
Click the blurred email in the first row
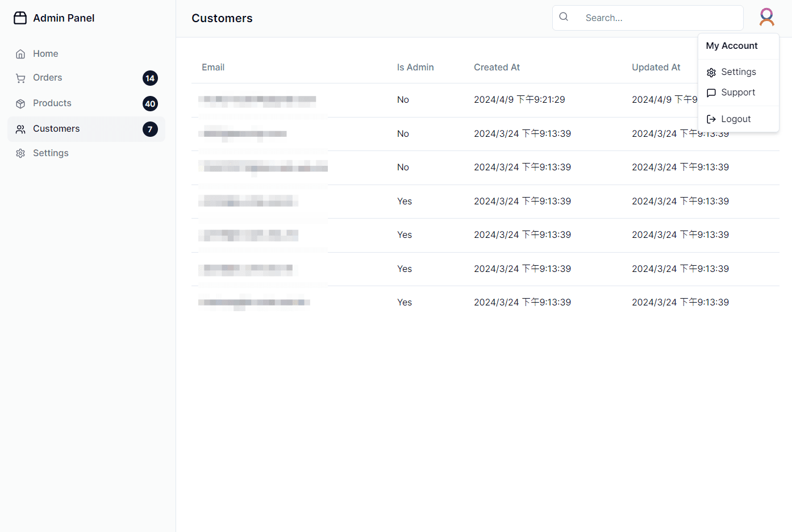[257, 101]
